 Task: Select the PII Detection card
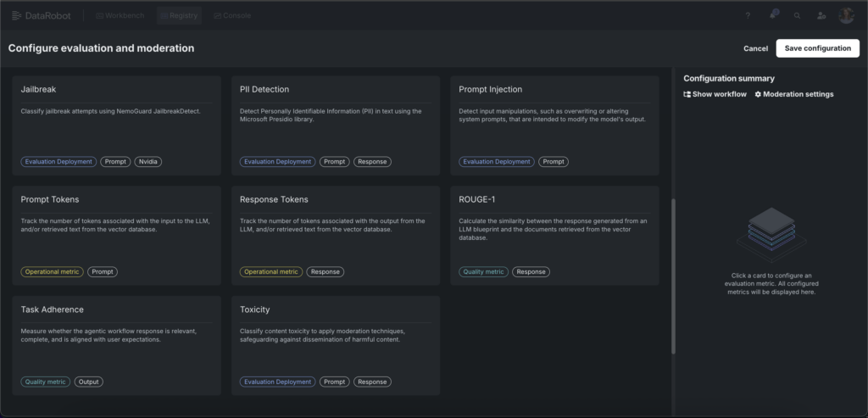point(336,125)
